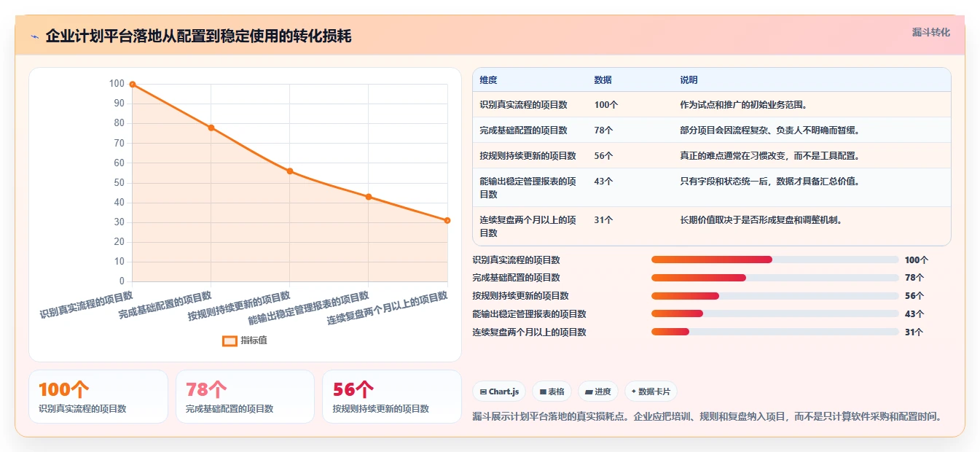980x452 pixels.
Task: Click table cell 完成基础配置的项目数
Action: pyautogui.click(x=523, y=130)
